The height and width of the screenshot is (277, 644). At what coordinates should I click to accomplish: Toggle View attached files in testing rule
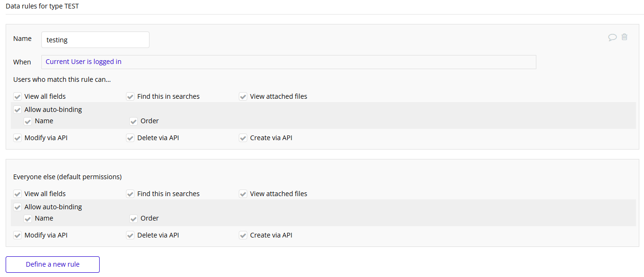tap(243, 96)
